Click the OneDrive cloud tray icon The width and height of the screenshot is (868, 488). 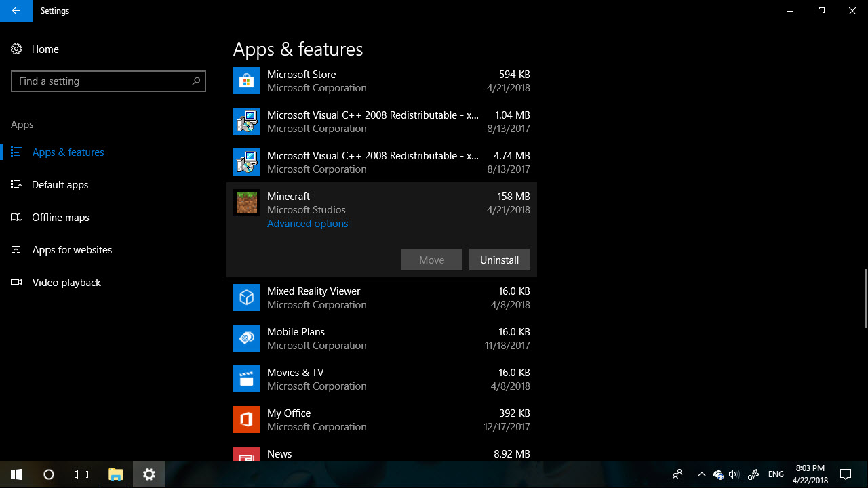(718, 474)
